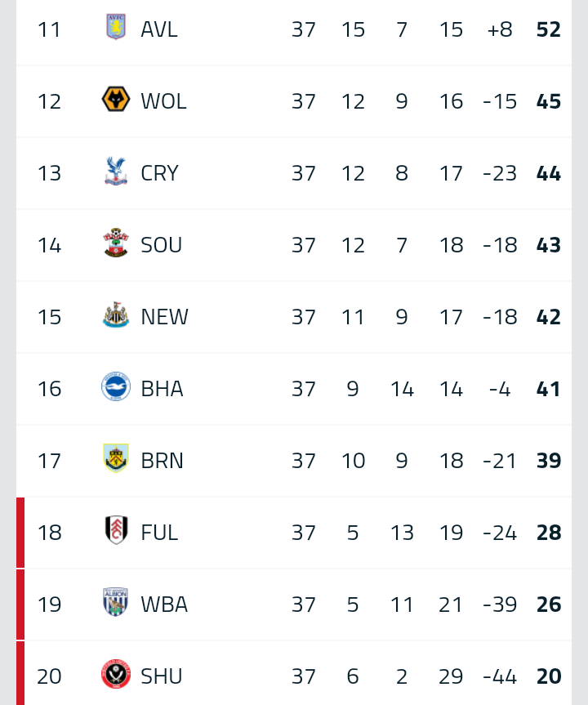588x705 pixels.
Task: Click the Aston Villa club crest
Action: tap(116, 29)
